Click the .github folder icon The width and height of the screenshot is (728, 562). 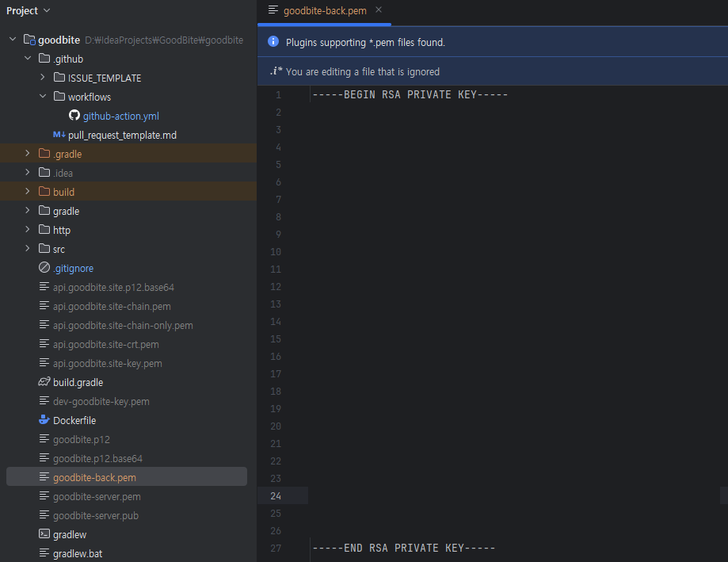[x=44, y=59]
